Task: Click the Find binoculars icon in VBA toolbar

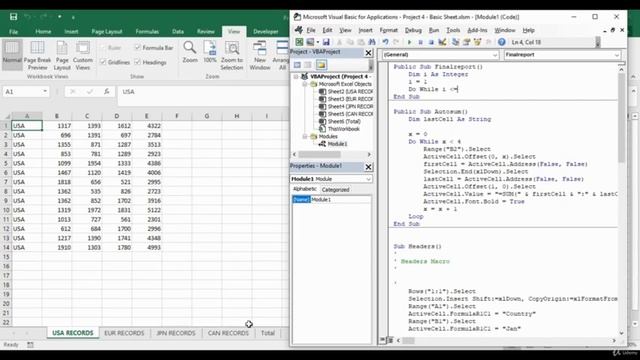Action: pos(372,42)
